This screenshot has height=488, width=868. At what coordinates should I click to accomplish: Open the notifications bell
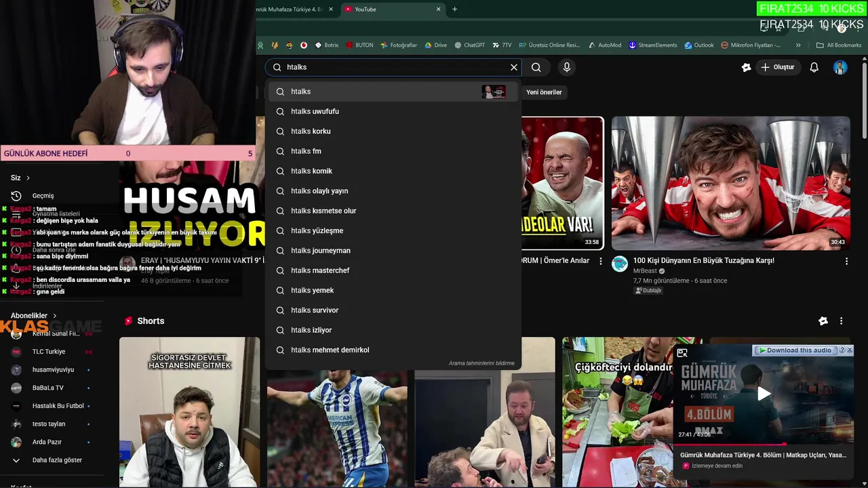click(814, 67)
